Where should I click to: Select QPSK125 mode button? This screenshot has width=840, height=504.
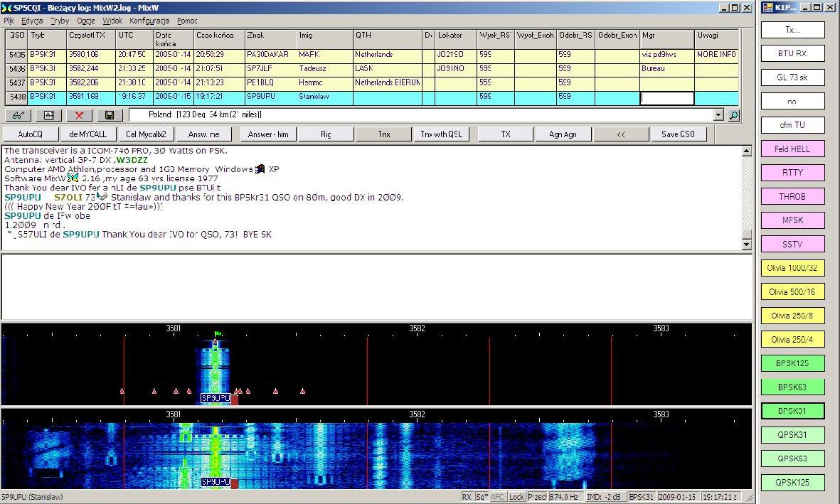(x=792, y=482)
